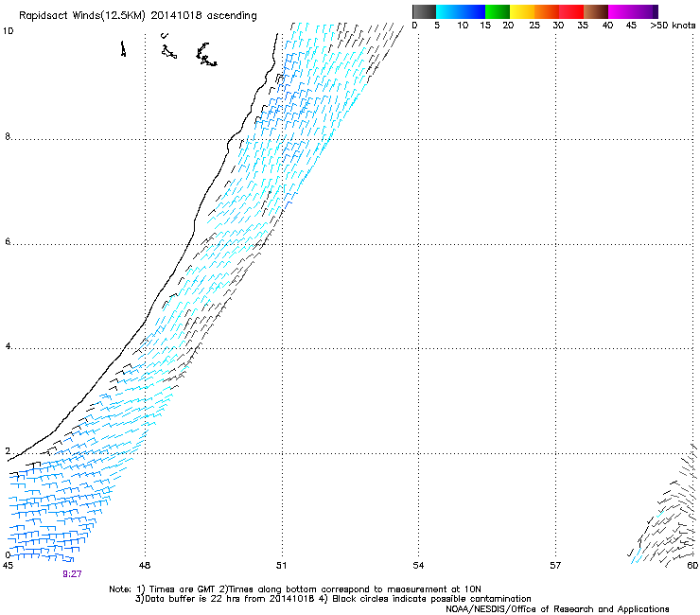This screenshot has width=700, height=615.
Task: Click the latitude label '10' on left axis
Action: 8,31
